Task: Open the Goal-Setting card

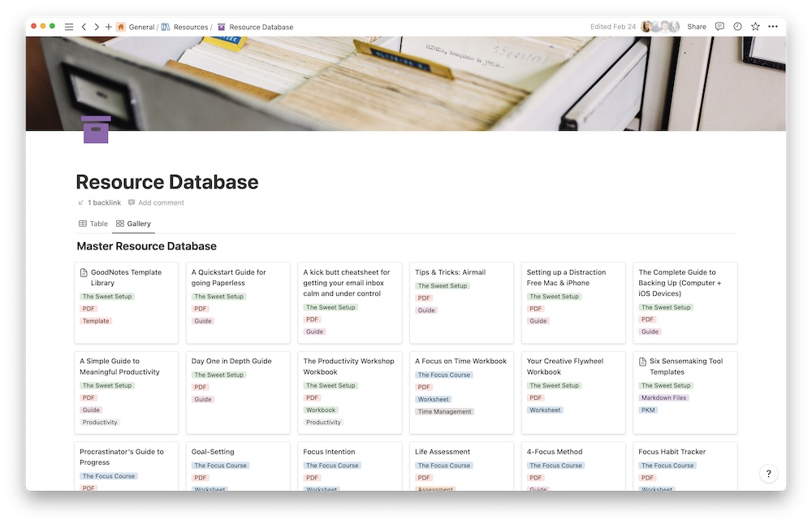Action: (x=238, y=466)
